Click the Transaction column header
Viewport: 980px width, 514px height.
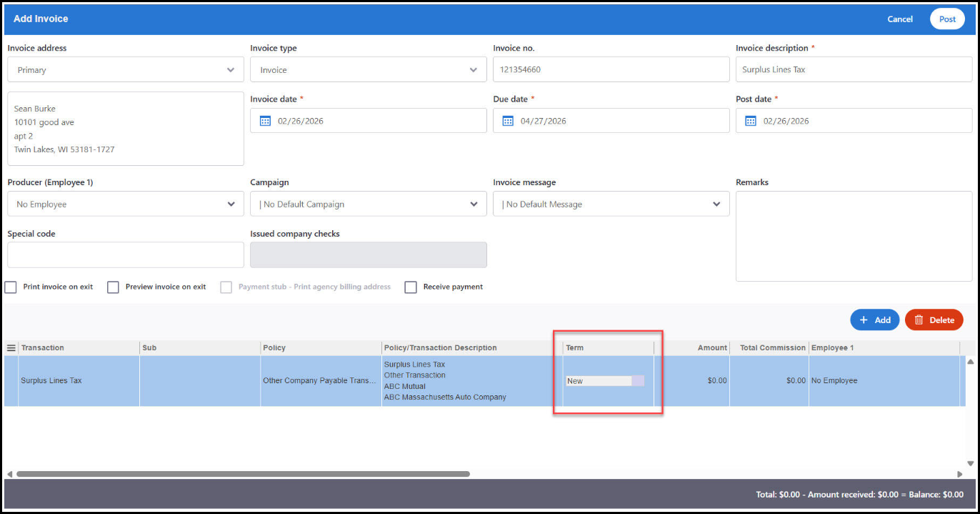tap(79, 348)
